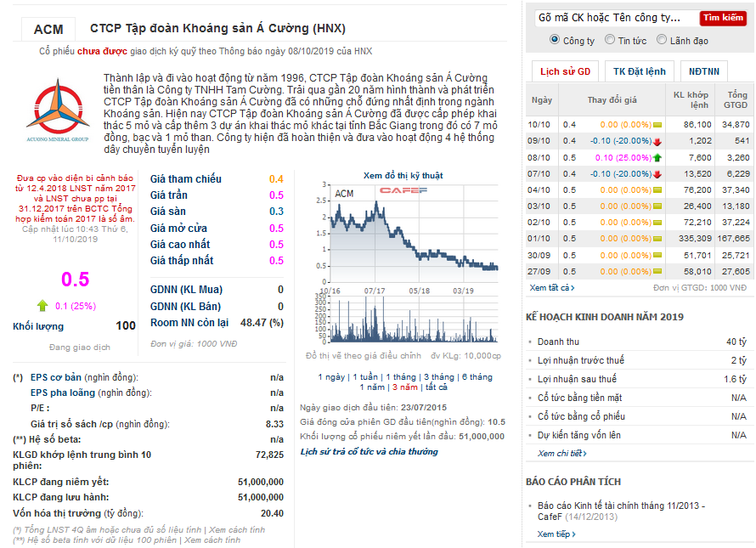Open Báo cáo Kinh tế tài chính tháng 11/2013 report
The width and height of the screenshot is (756, 548).
coord(621,511)
